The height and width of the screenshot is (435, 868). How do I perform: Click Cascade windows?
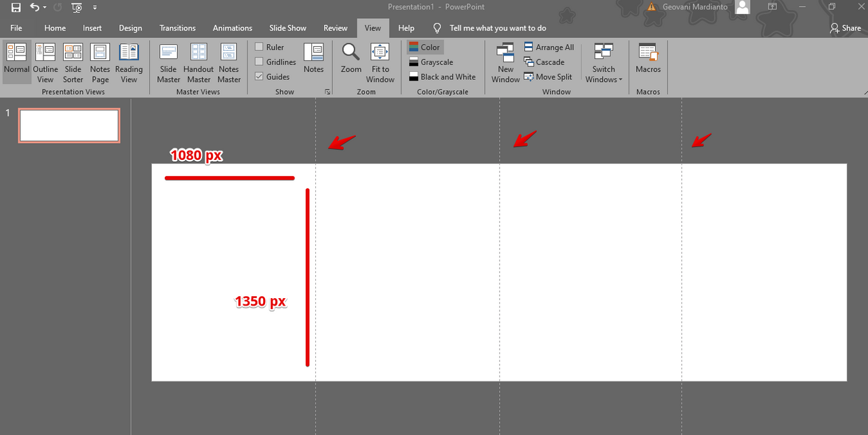[545, 62]
